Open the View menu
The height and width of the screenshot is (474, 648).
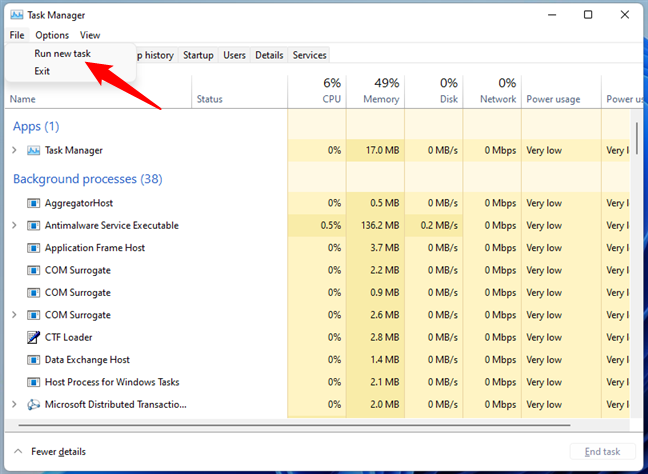[90, 35]
